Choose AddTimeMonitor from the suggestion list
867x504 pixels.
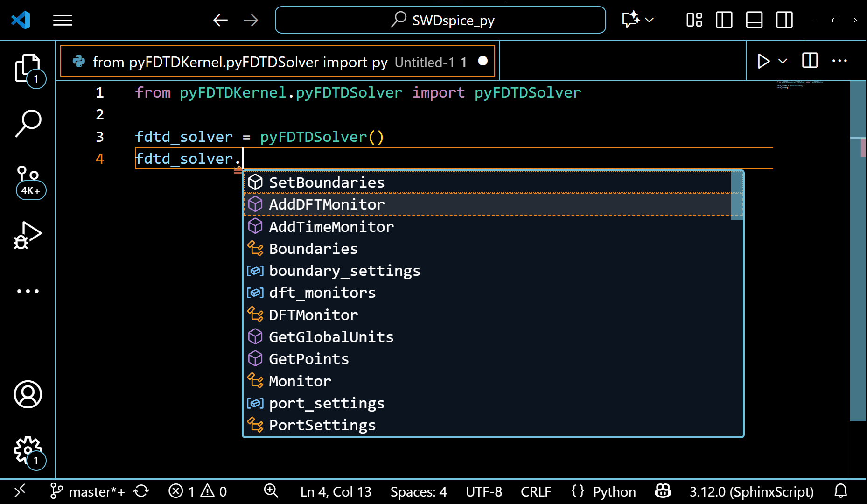coord(331,227)
